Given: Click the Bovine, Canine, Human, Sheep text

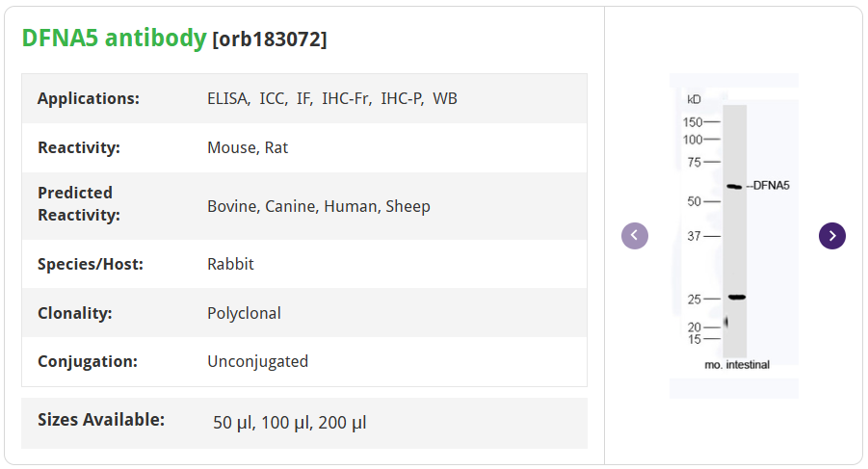Looking at the screenshot, I should click(x=318, y=206).
